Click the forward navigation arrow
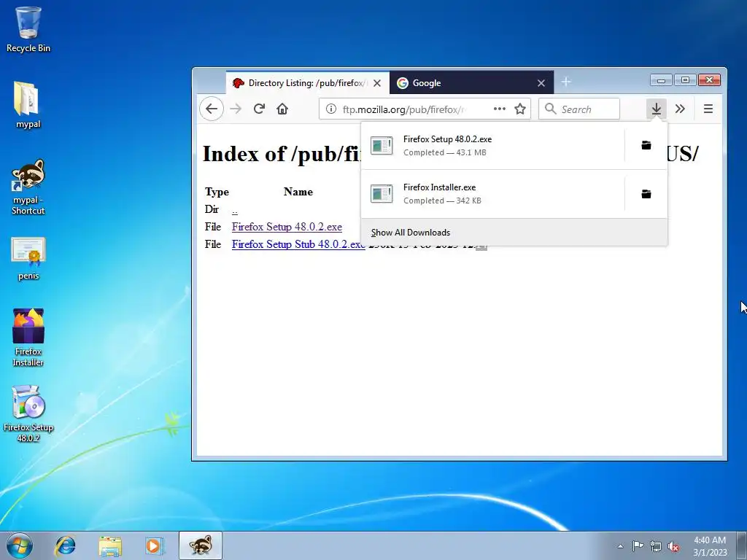Screen dimensions: 747x560 point(236,109)
